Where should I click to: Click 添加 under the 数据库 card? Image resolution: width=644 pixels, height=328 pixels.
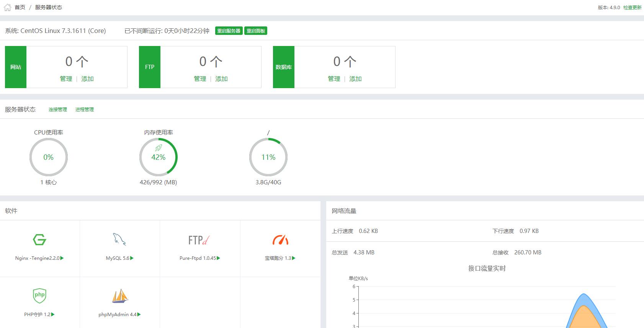click(355, 79)
